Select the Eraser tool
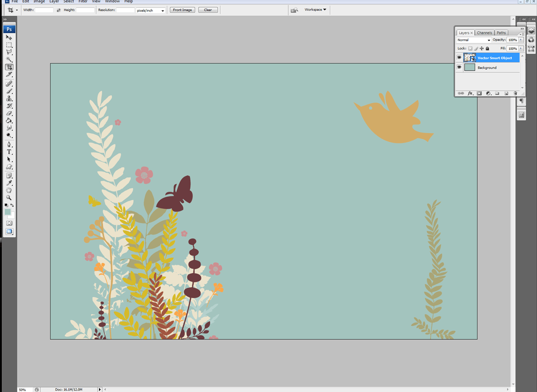 click(9, 114)
